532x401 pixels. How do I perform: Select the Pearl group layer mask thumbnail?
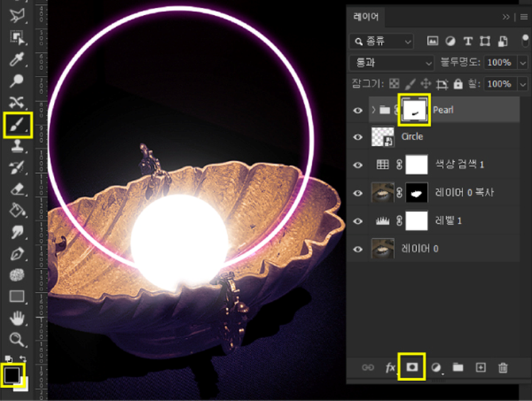pyautogui.click(x=414, y=110)
